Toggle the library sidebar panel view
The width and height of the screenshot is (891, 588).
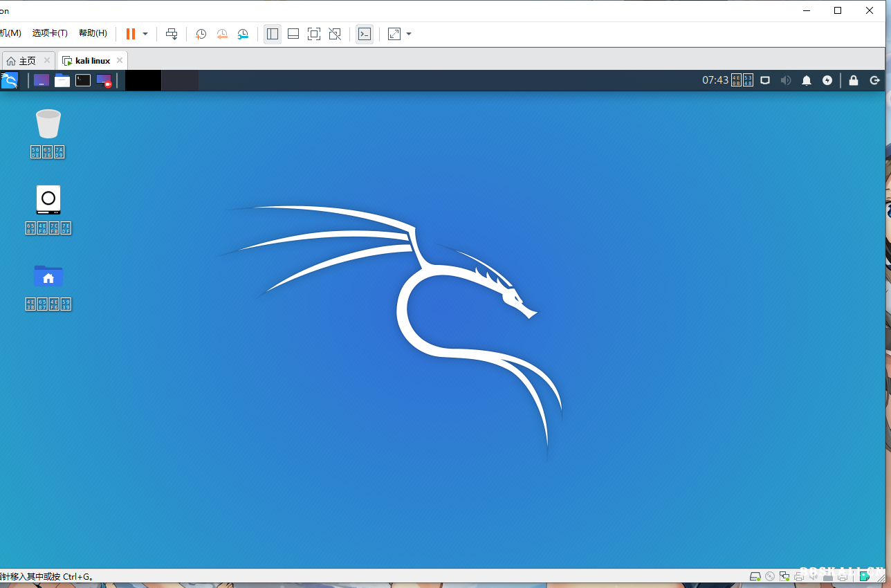[273, 34]
